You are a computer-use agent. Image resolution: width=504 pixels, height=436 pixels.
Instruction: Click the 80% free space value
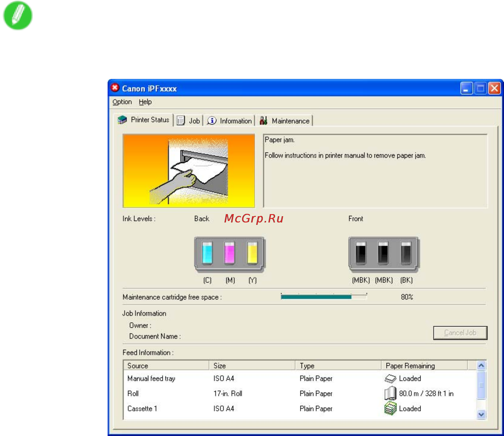(407, 297)
